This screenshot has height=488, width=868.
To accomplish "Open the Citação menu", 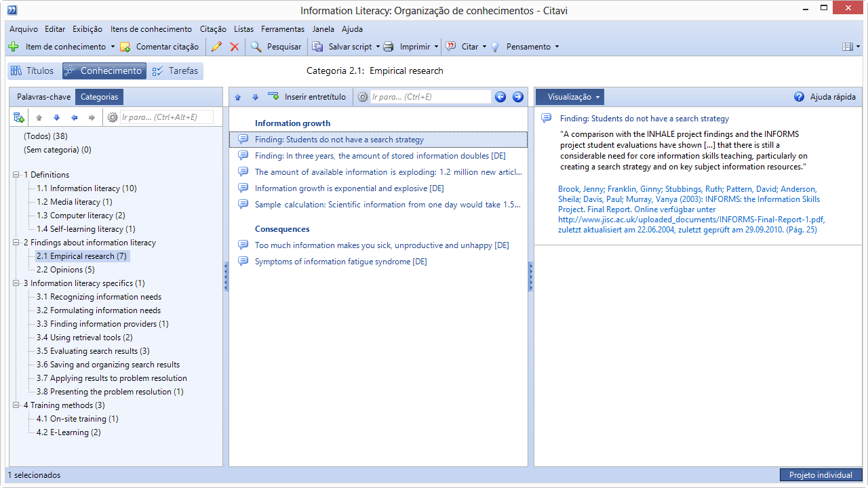I will click(x=214, y=29).
